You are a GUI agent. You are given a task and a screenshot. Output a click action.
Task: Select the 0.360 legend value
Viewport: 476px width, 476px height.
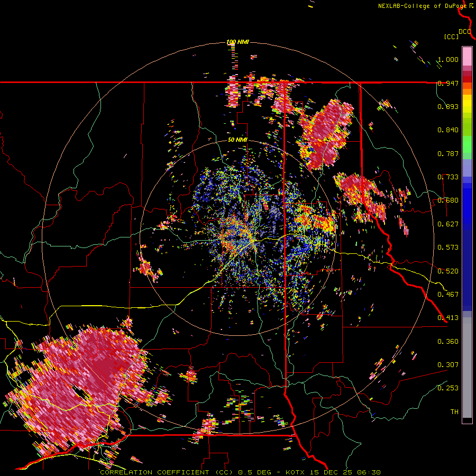point(448,342)
